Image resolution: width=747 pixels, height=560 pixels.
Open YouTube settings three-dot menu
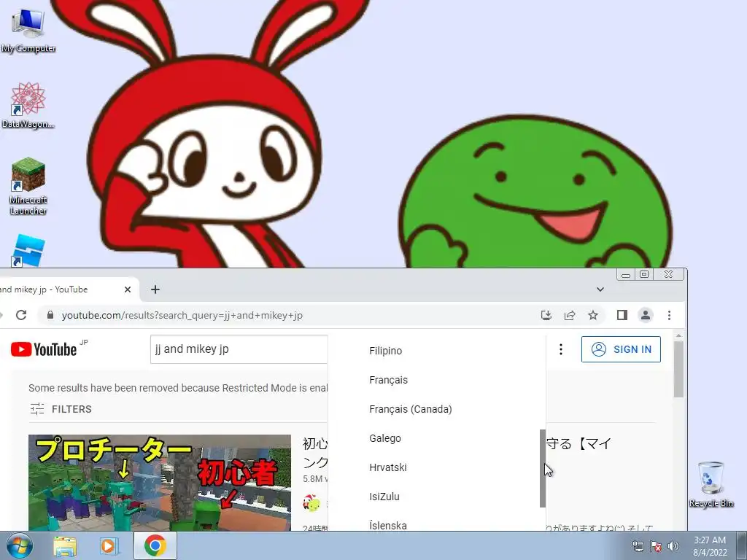pyautogui.click(x=561, y=349)
